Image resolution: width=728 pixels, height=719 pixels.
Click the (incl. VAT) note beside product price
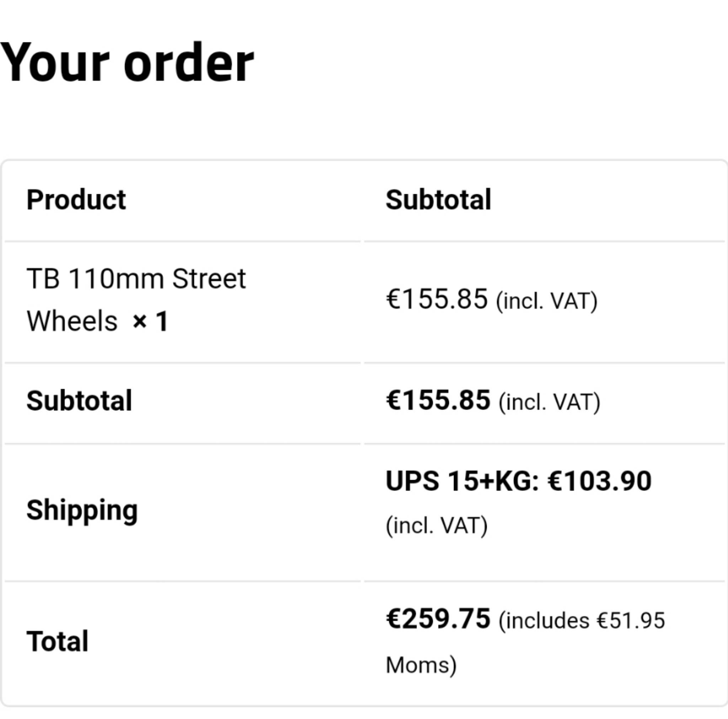(x=547, y=301)
